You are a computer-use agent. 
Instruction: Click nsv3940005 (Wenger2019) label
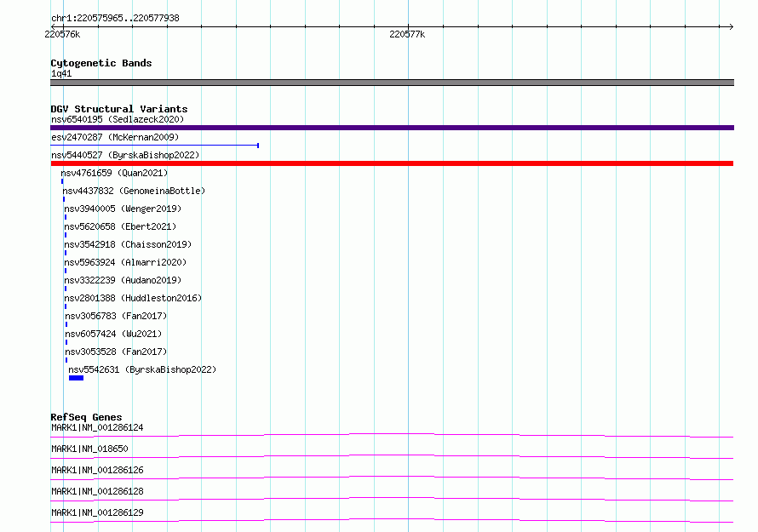[123, 209]
